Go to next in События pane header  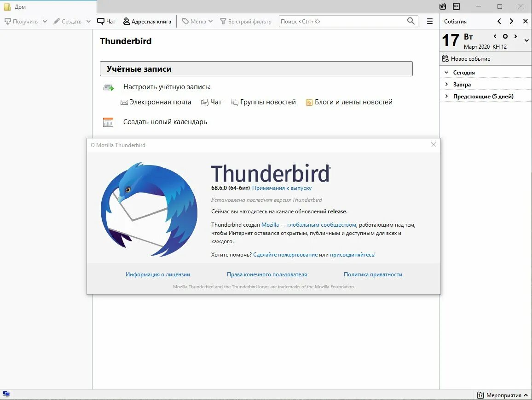click(x=511, y=21)
